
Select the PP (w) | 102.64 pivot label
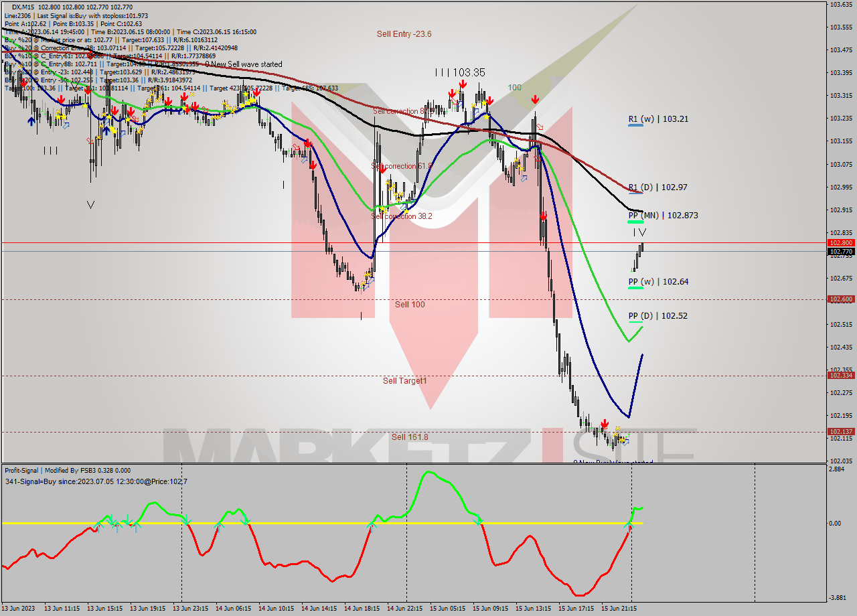pos(658,282)
